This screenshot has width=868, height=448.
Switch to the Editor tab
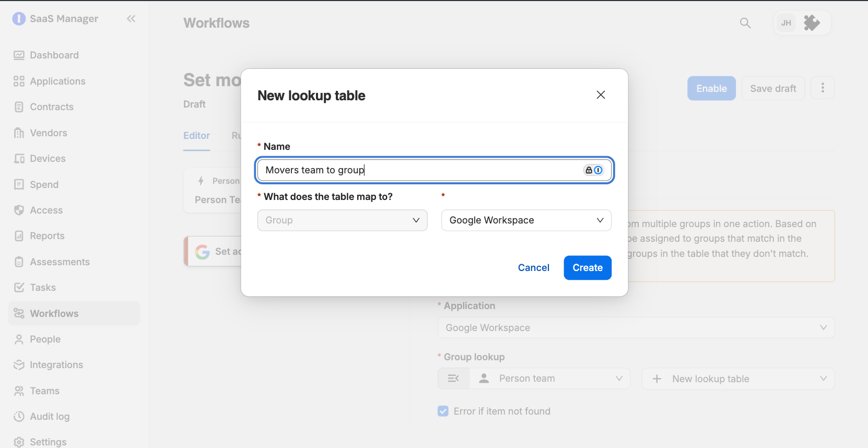tap(196, 136)
